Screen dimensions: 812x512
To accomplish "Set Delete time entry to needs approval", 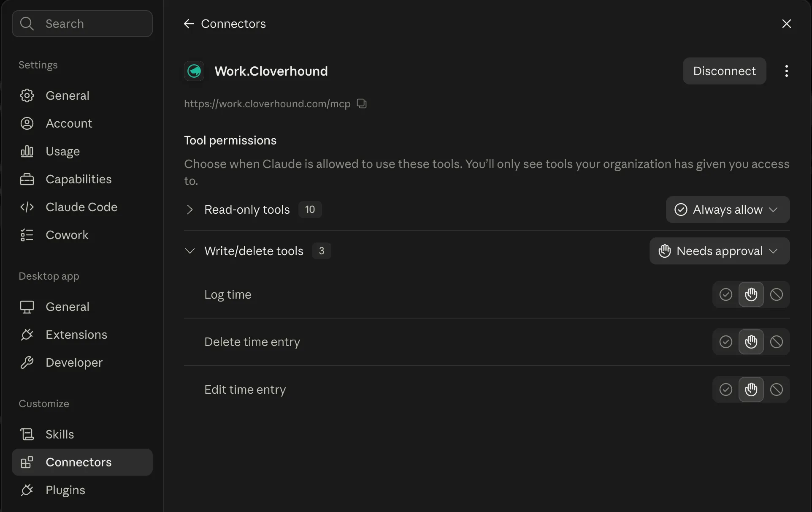I will click(x=751, y=342).
